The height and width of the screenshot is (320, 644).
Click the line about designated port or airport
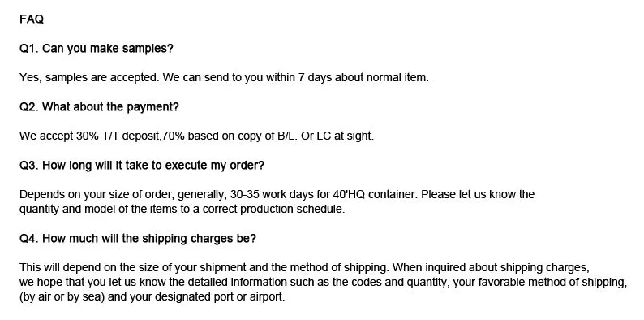152,297
